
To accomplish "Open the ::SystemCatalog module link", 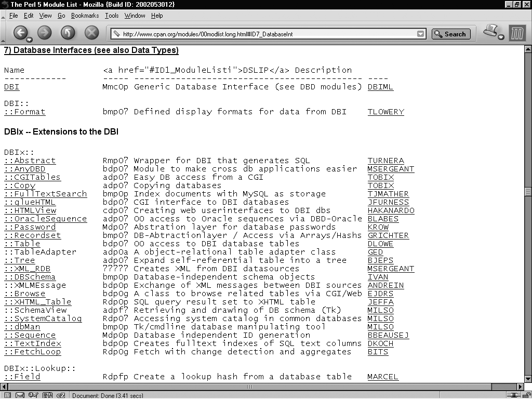I will point(43,318).
